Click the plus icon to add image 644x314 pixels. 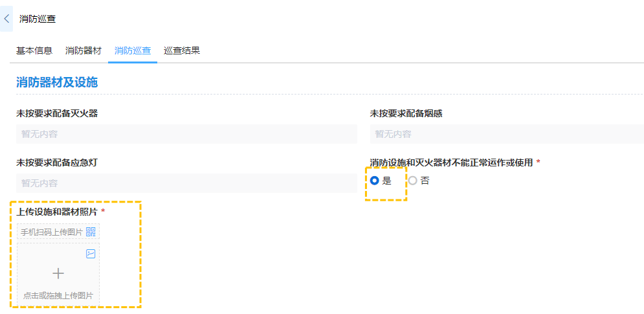[58, 273]
